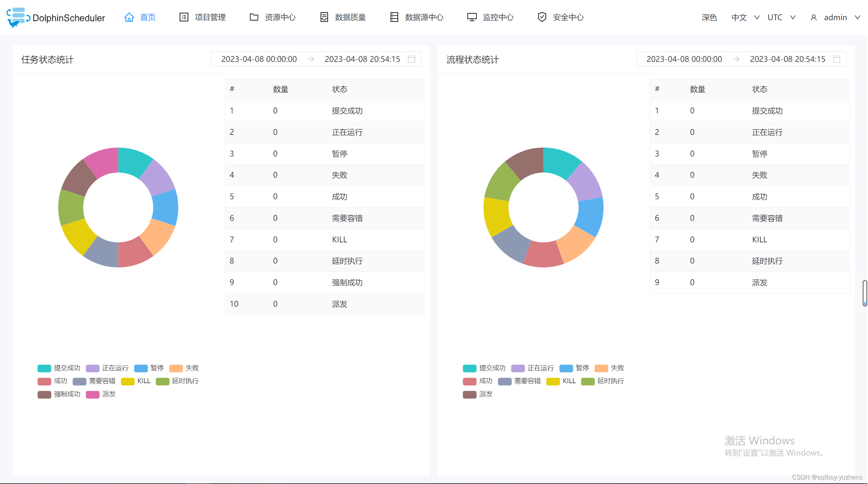Select 派发 row 10 in task status table
This screenshot has height=484, width=868.
[324, 304]
